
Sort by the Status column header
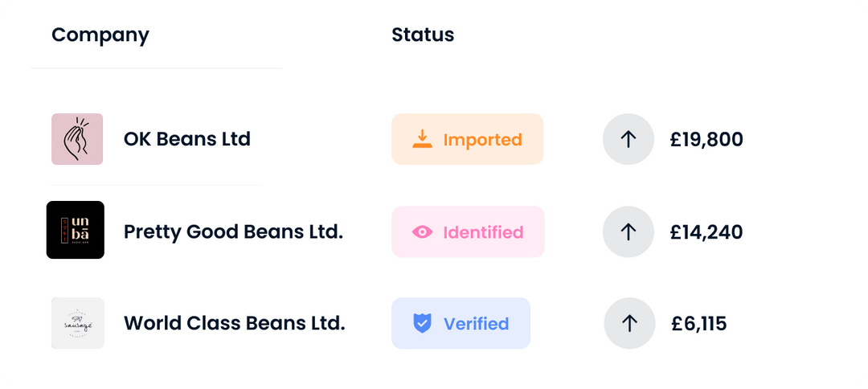[x=423, y=35]
